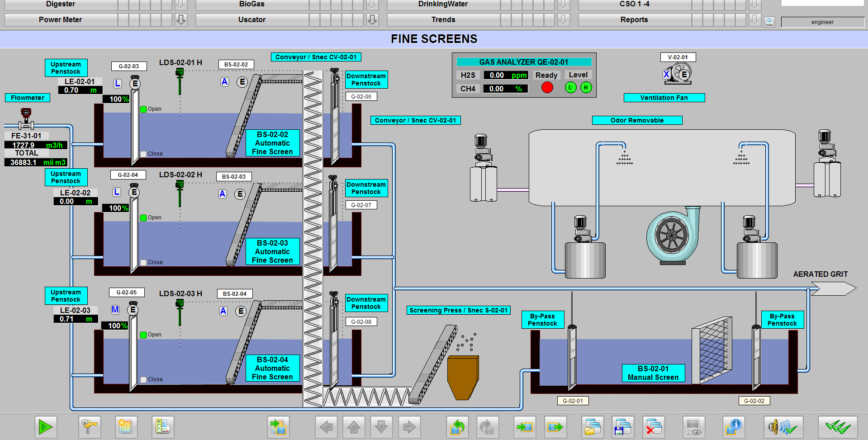The image size is (868, 440).
Task: Expand the Power Meter dropdown arrow
Action: tap(181, 20)
